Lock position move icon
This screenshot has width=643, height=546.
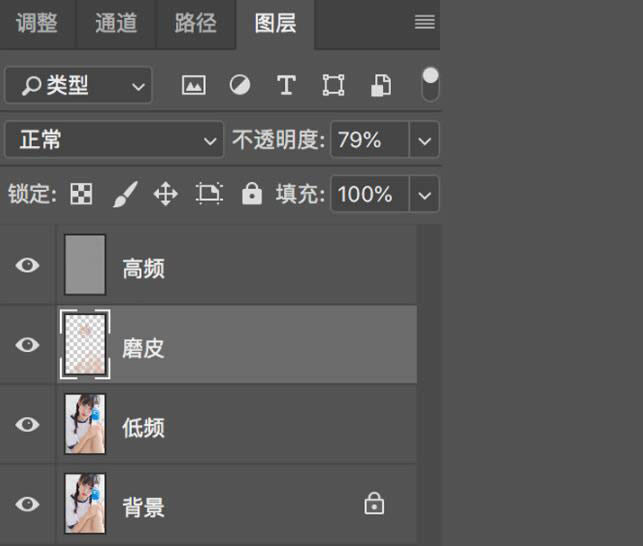pyautogui.click(x=165, y=194)
